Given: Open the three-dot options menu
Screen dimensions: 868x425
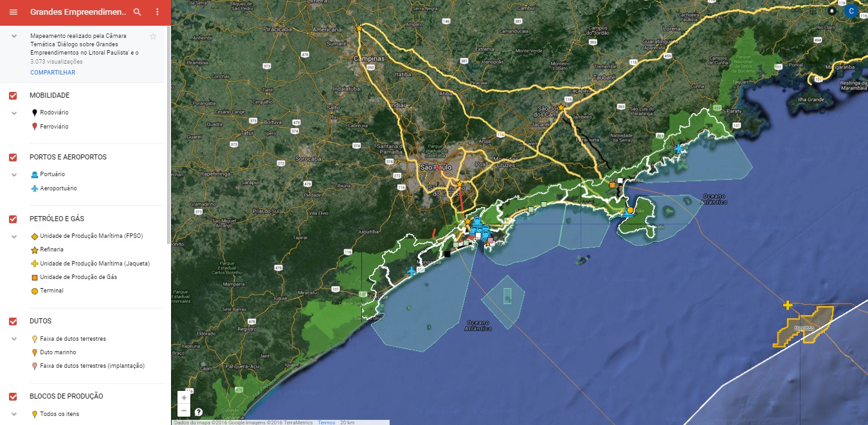Looking at the screenshot, I should (x=156, y=12).
